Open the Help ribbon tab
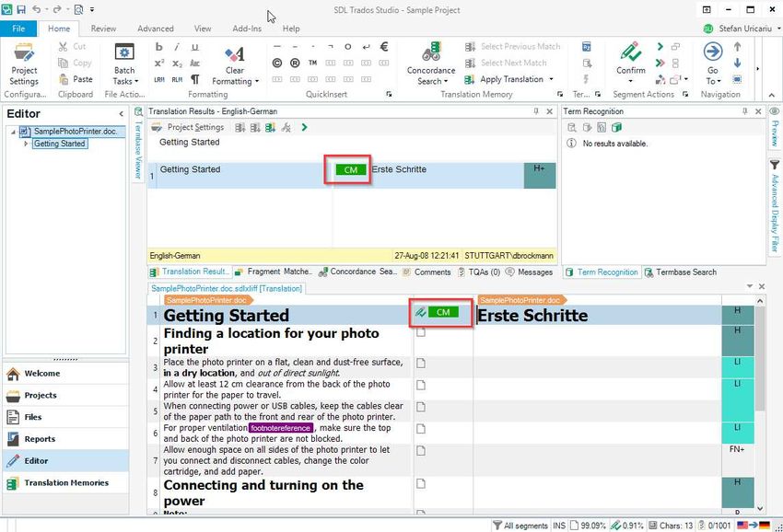The height and width of the screenshot is (532, 783). [291, 29]
